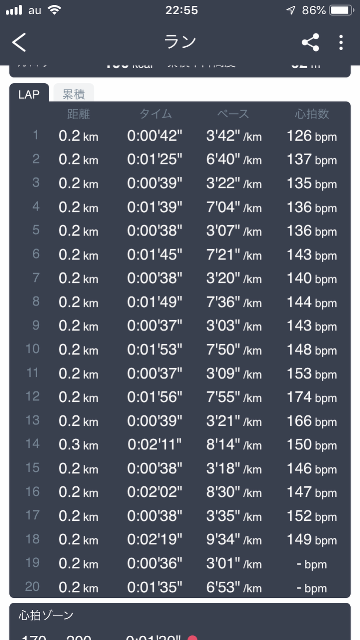
Task: Tap the Wi-Fi status icon
Action: point(54,10)
